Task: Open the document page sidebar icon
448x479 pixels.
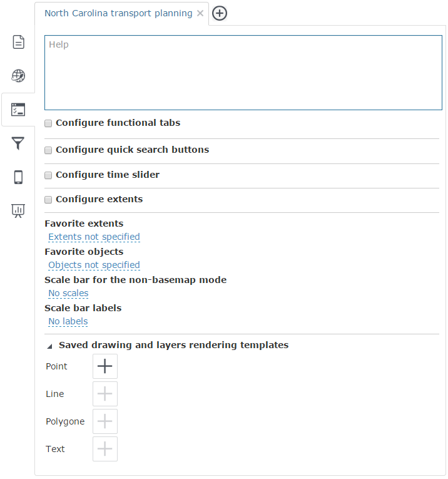Action: click(x=18, y=43)
